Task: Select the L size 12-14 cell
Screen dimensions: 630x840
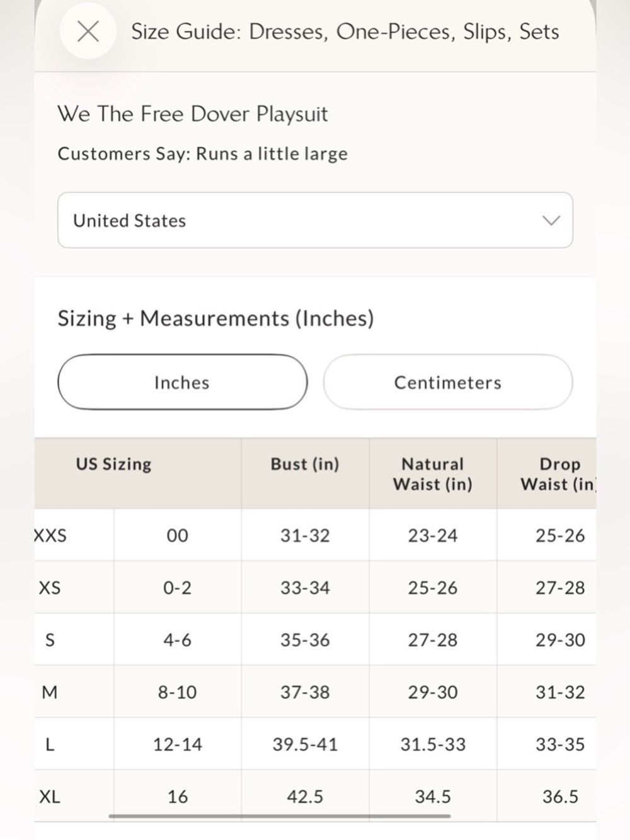Action: coord(178,744)
